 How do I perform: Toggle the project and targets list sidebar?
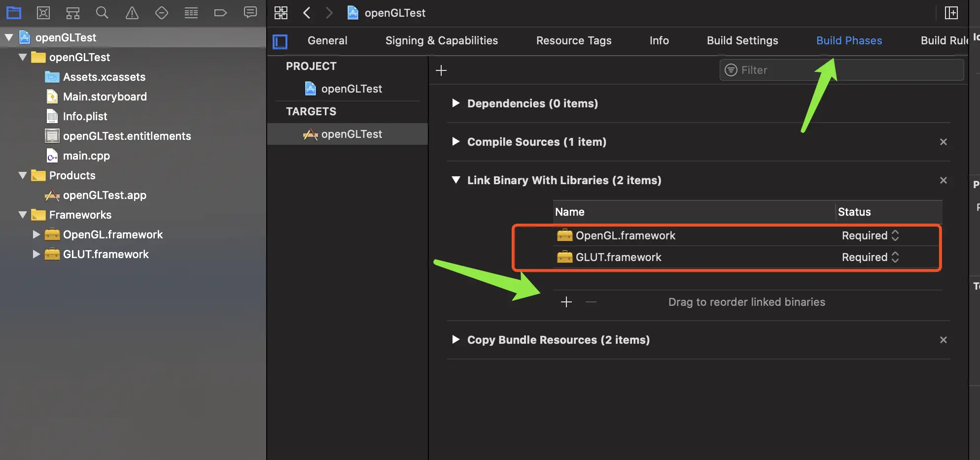pyautogui.click(x=280, y=41)
